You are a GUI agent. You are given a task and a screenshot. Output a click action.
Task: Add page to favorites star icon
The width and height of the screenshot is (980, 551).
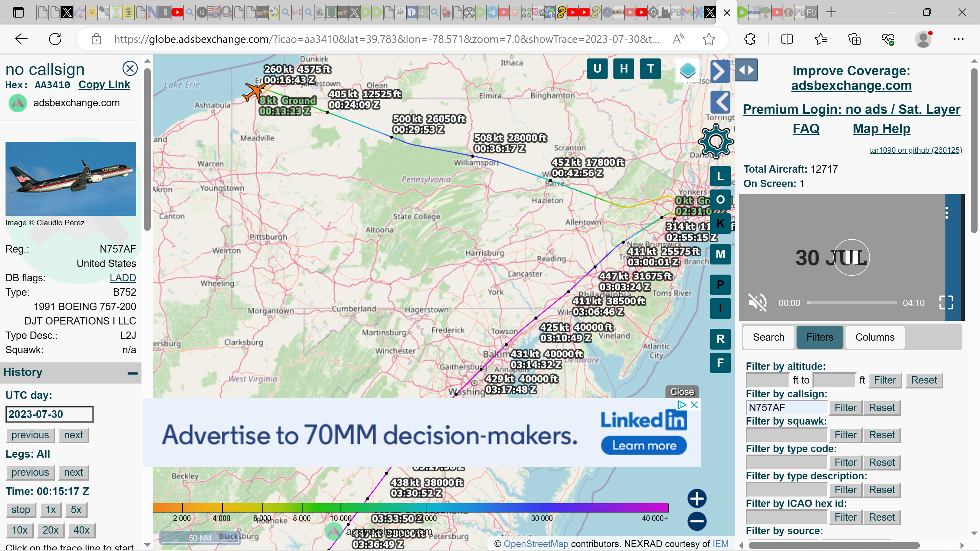[708, 39]
